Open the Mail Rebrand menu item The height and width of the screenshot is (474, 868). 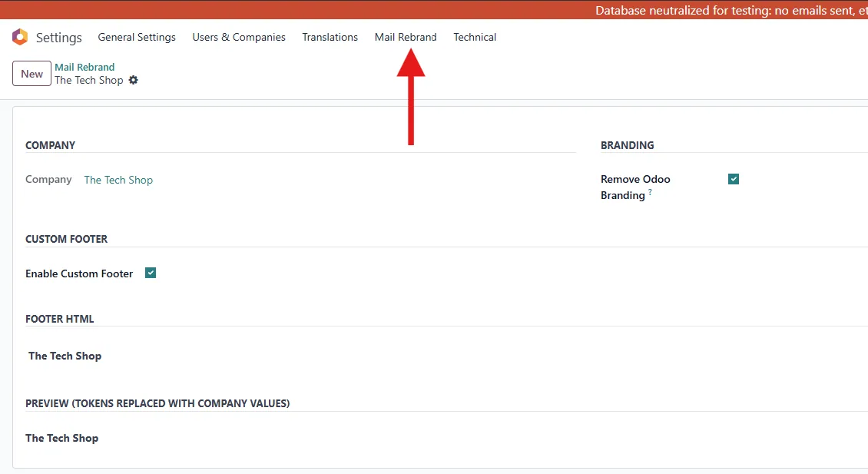tap(406, 37)
